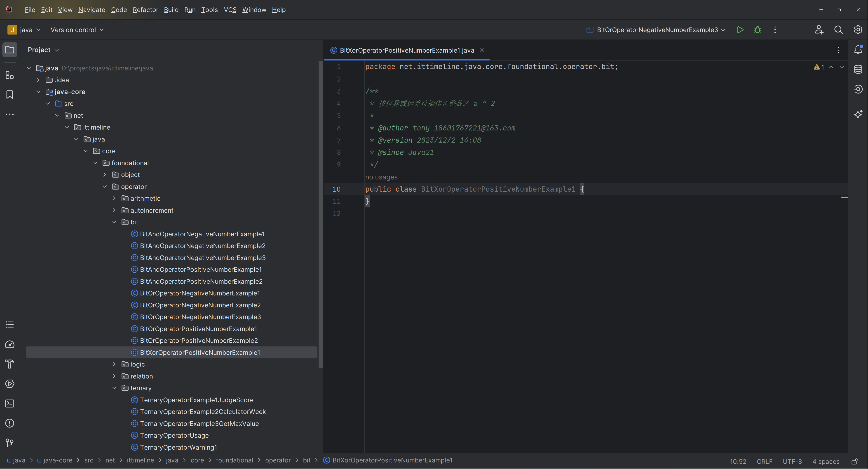868x469 pixels.
Task: Open Search Everywhere magnifier
Action: (838, 30)
